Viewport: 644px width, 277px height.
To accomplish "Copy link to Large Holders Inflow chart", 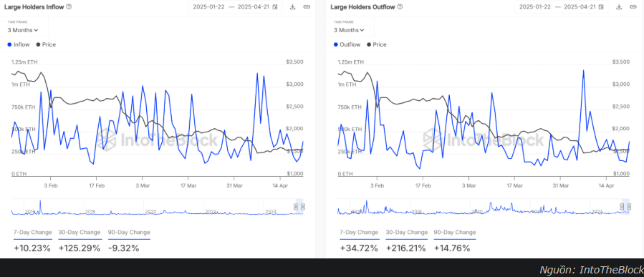I will (x=307, y=7).
